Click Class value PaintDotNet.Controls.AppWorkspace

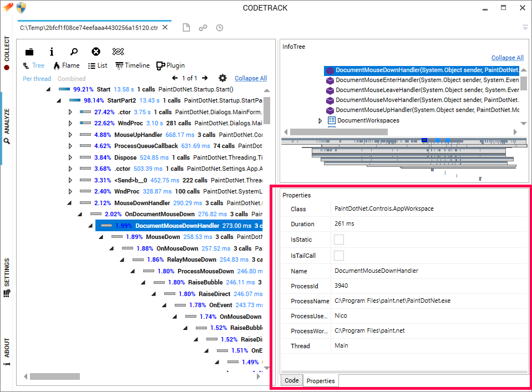(x=384, y=208)
